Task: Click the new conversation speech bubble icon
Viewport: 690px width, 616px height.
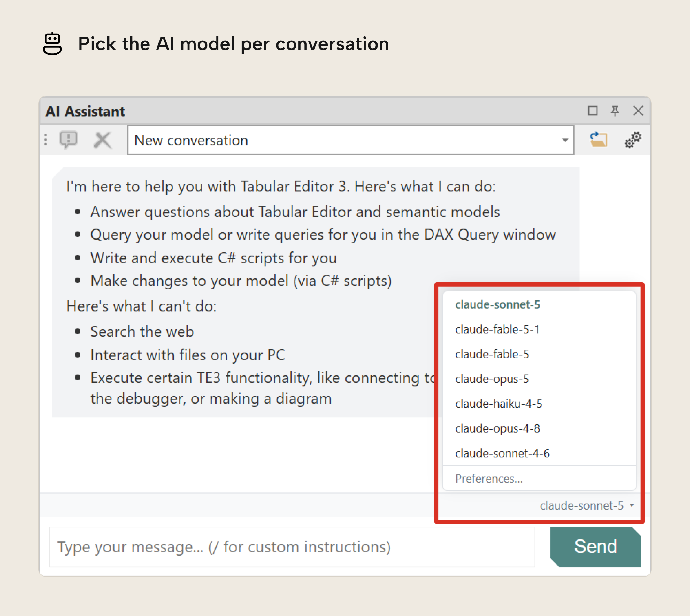Action: pyautogui.click(x=69, y=140)
